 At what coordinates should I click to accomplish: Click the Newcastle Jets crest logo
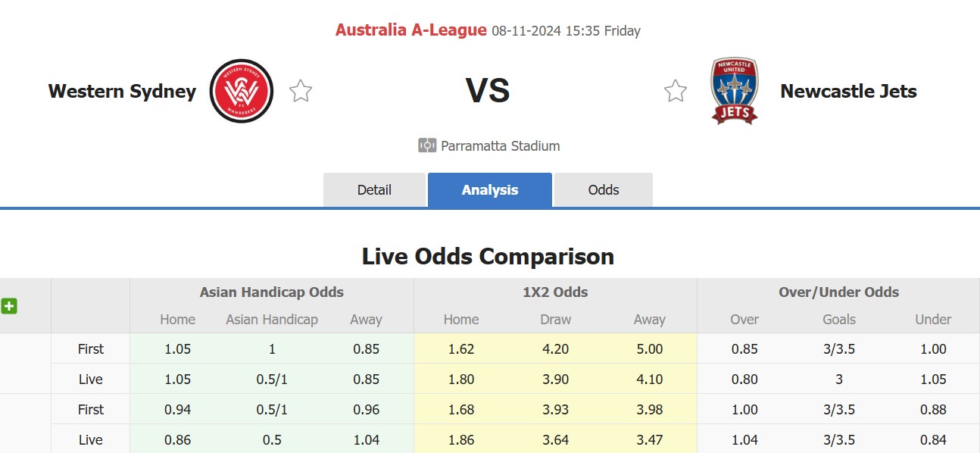tap(734, 90)
